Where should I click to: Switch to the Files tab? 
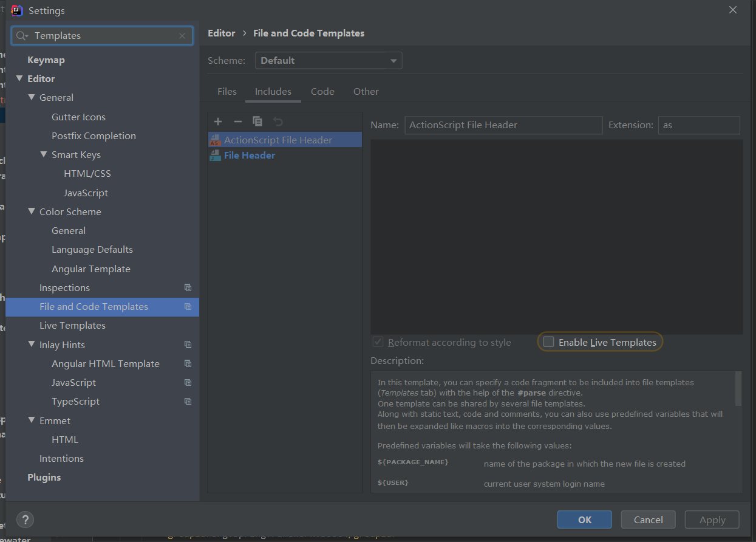pos(227,92)
